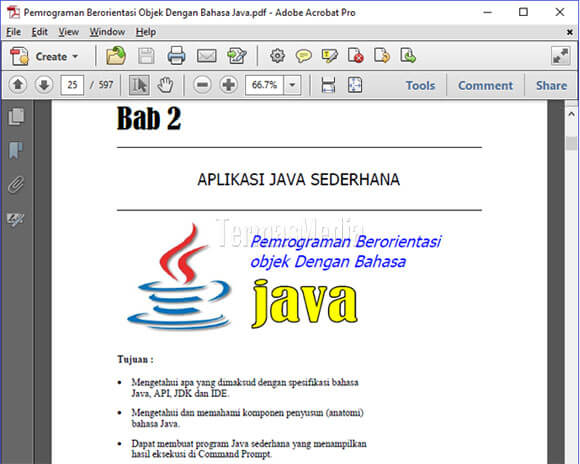Click the rotate pages icon
Viewport: 580px width, 464px height.
[x=382, y=56]
